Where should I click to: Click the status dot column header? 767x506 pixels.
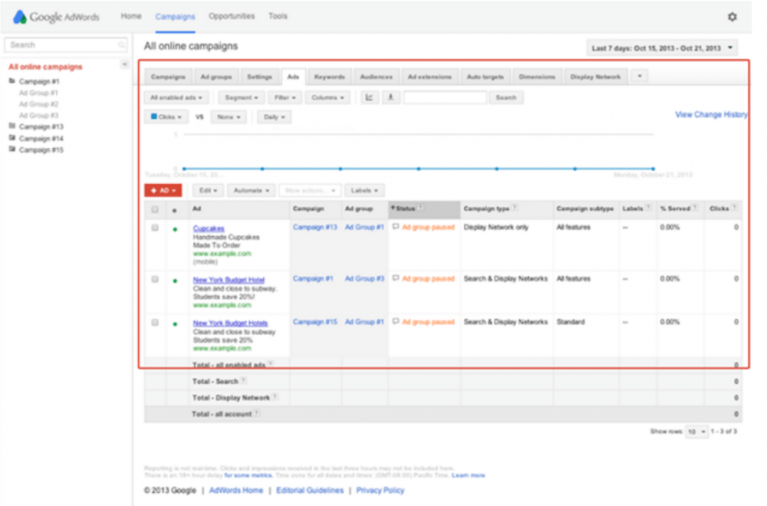[x=175, y=210]
